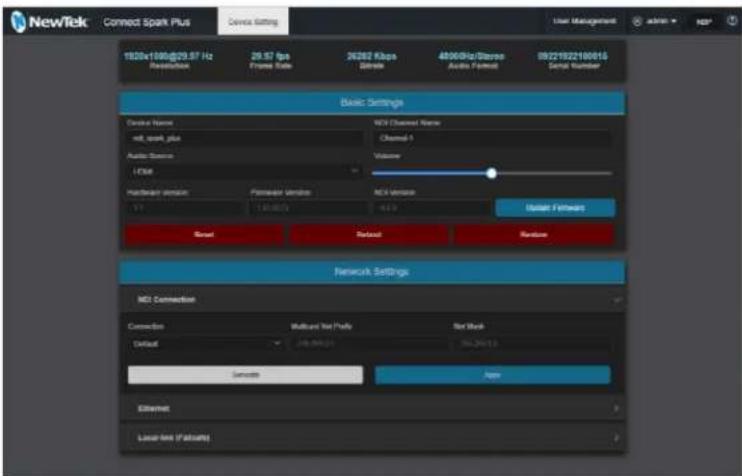Open the Audio Source dropdown
Image resolution: width=742 pixels, height=476 pixels.
pos(245,171)
